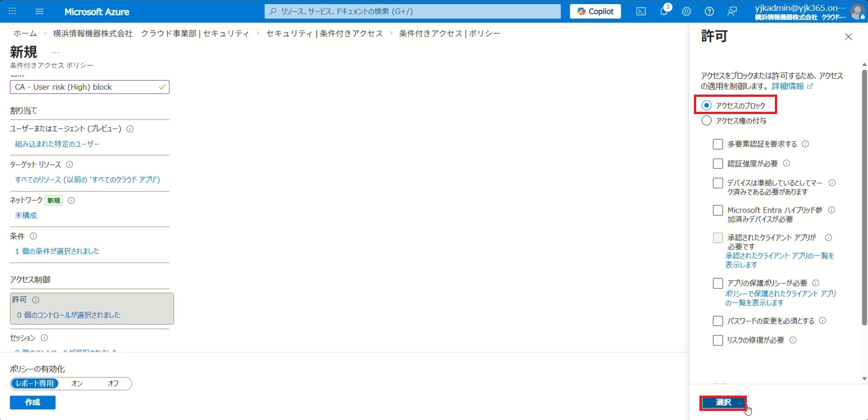Navigate to ホーム breadcrumb
868x420 pixels.
(x=25, y=33)
